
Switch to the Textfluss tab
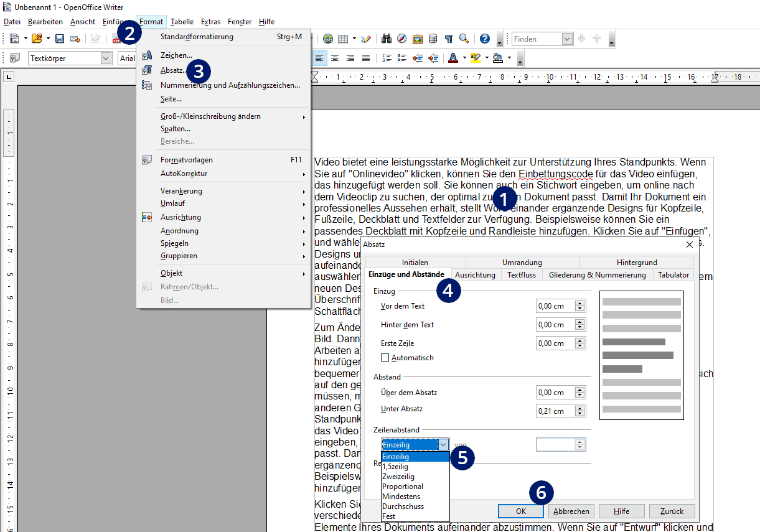coord(521,274)
